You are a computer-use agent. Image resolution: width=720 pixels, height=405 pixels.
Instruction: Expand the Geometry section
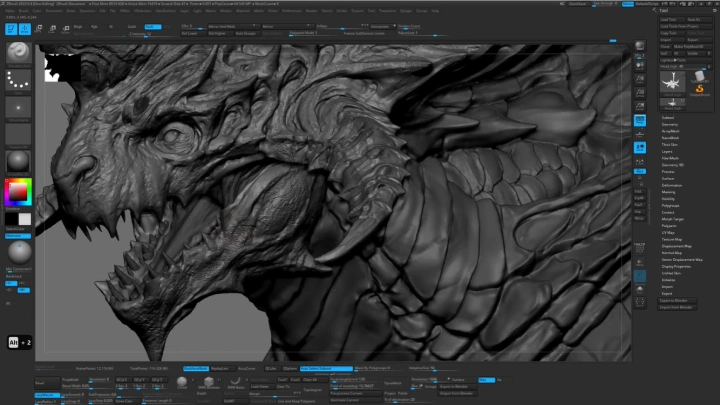click(x=669, y=124)
